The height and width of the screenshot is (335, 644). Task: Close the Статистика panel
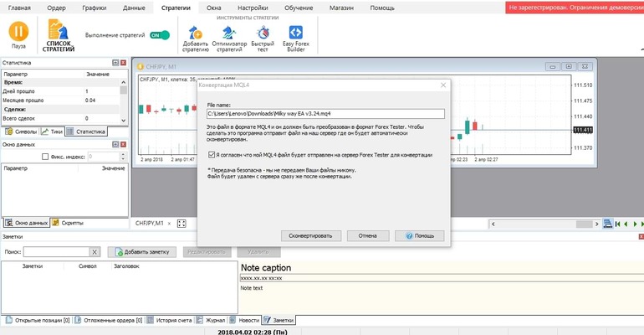[123, 63]
